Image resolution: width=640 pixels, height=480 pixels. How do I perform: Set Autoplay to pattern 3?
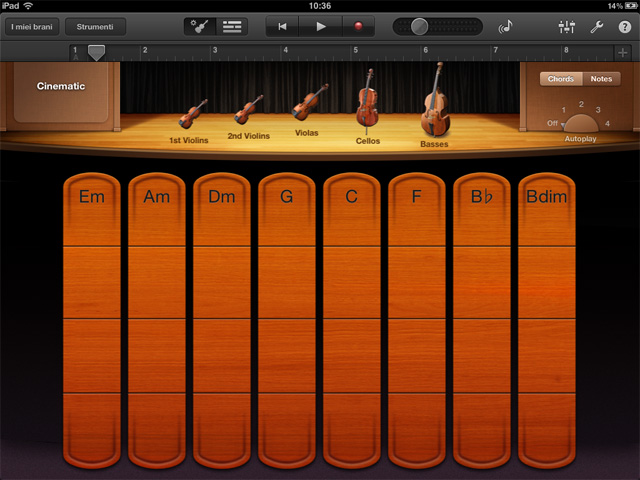coord(598,110)
